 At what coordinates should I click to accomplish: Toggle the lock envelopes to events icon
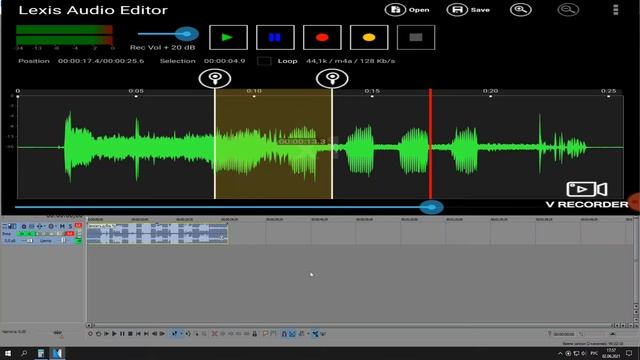tap(315, 334)
